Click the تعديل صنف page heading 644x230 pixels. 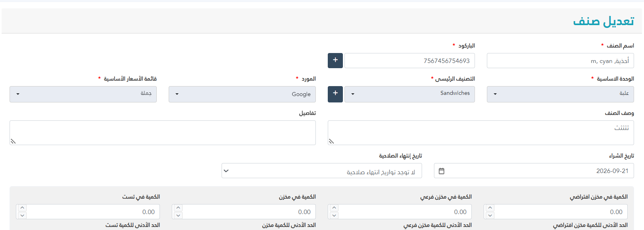(x=603, y=21)
